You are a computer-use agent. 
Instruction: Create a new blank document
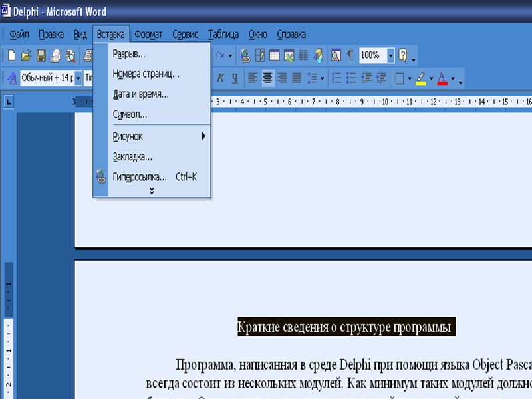coord(12,55)
